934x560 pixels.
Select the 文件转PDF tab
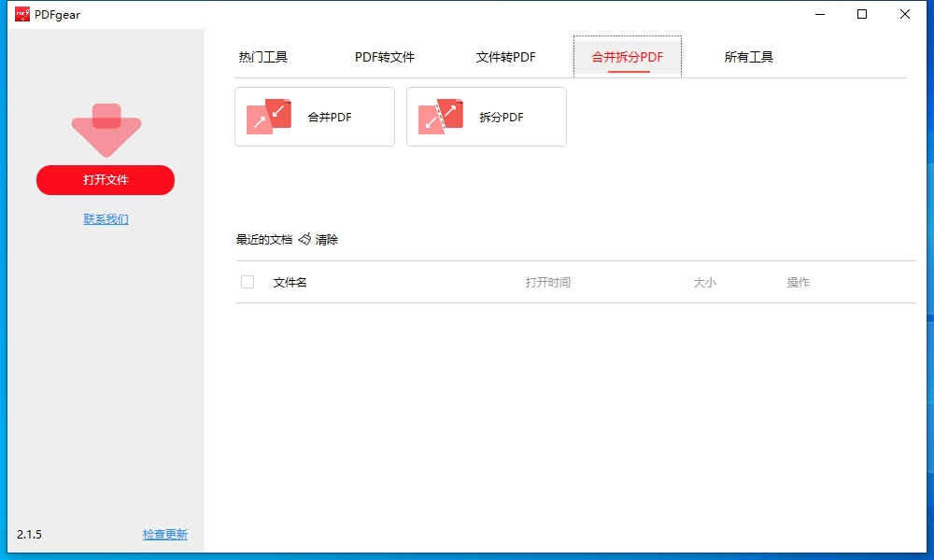pyautogui.click(x=505, y=57)
